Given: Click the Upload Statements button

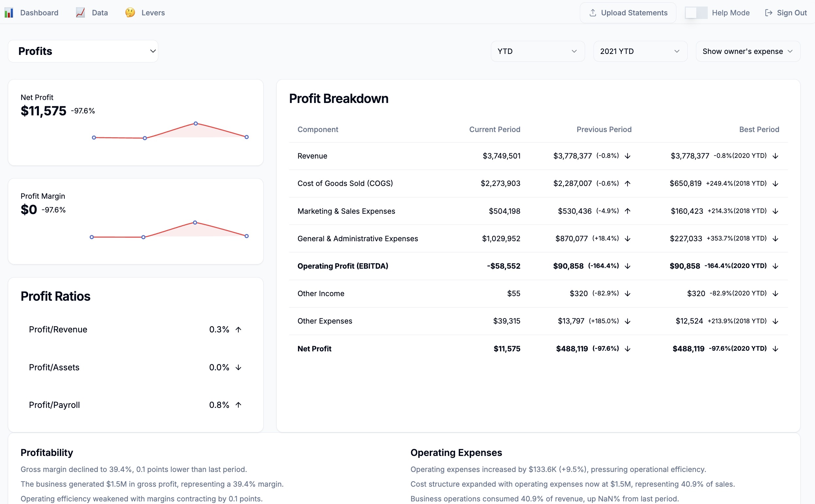Looking at the screenshot, I should click(x=628, y=13).
